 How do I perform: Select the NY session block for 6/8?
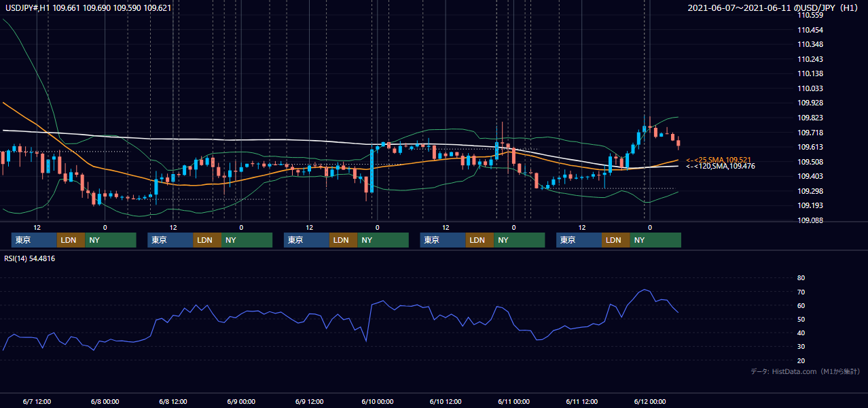[x=247, y=240]
